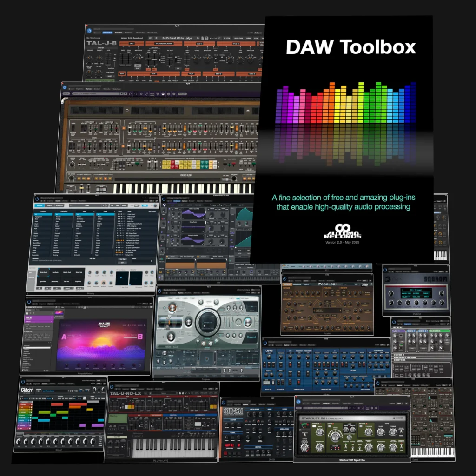Image resolution: width=476 pixels, height=476 pixels.
Task: Click the next preset arrow in TAL-J-8
Action: (197, 38)
